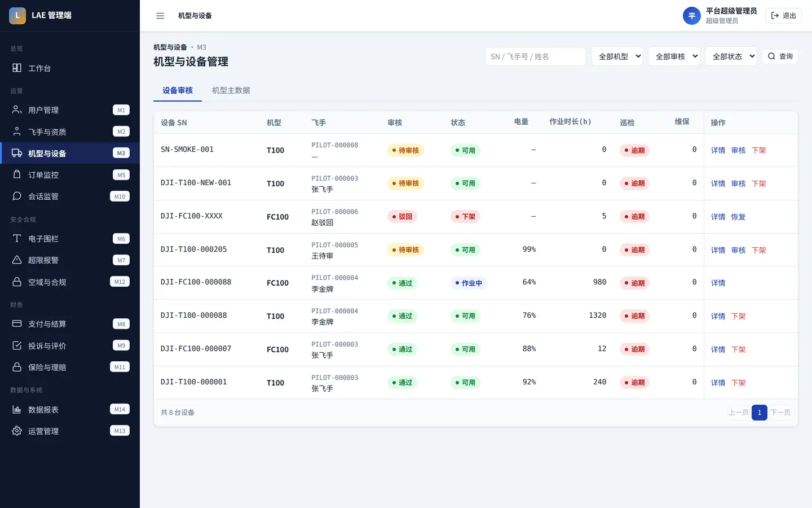Click the user avatar 平 icon
This screenshot has height=508, width=812.
pyautogui.click(x=692, y=16)
